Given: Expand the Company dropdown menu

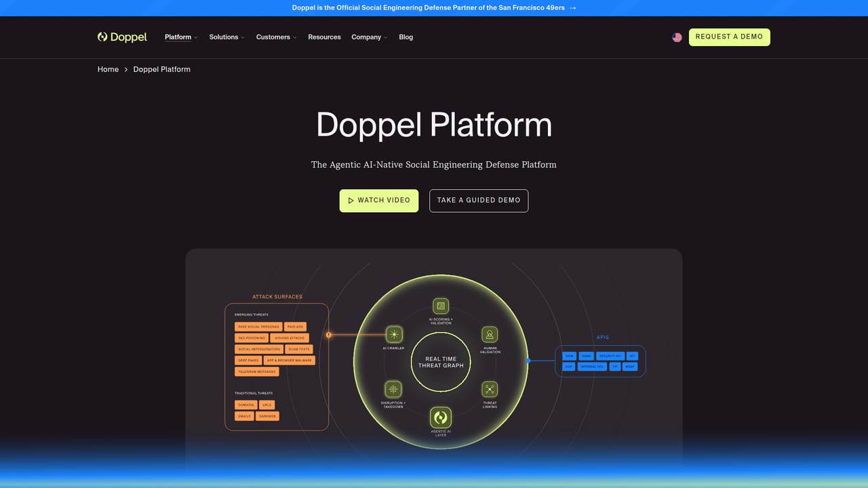Looking at the screenshot, I should click(x=369, y=37).
